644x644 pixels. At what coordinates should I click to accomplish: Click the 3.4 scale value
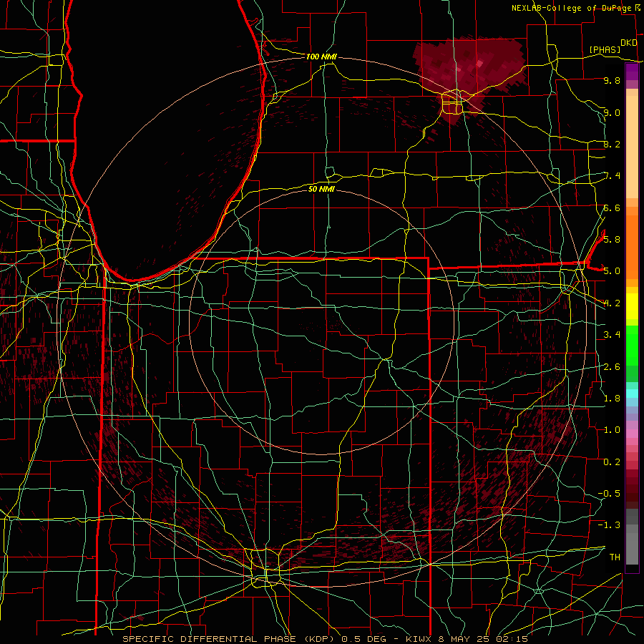[x=612, y=335]
